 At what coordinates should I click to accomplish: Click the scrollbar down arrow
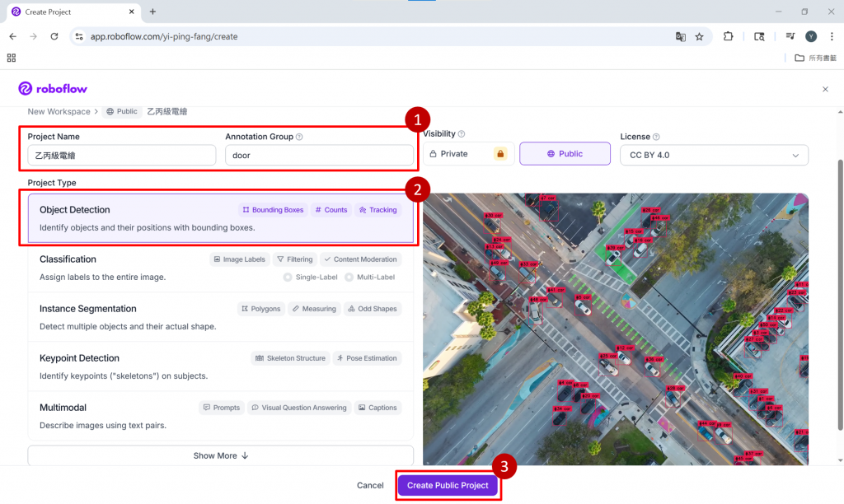(840, 460)
